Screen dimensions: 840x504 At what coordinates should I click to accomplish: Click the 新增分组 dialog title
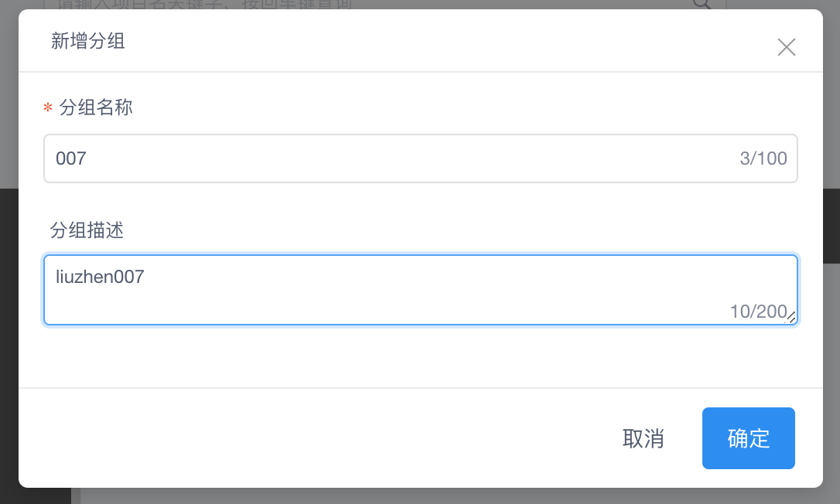pyautogui.click(x=88, y=42)
